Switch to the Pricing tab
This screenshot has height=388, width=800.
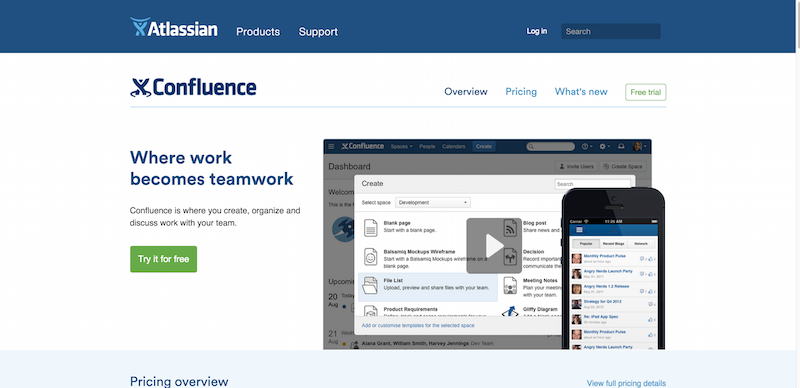(x=521, y=92)
